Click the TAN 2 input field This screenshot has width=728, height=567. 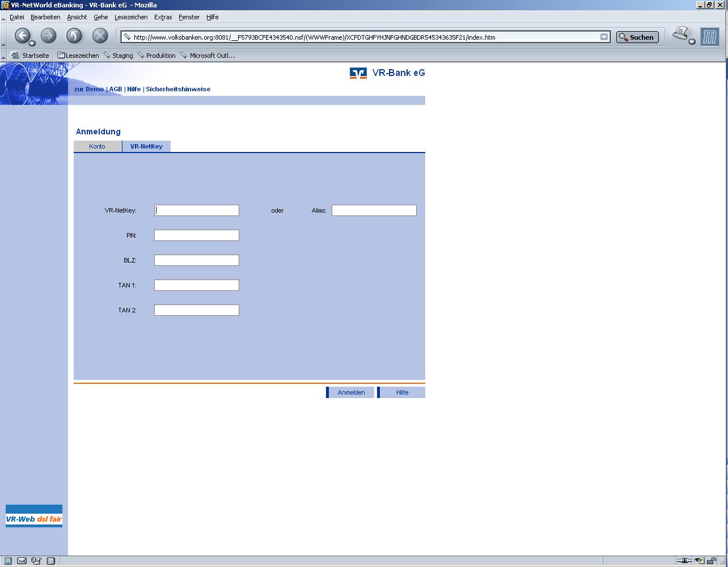coord(197,310)
